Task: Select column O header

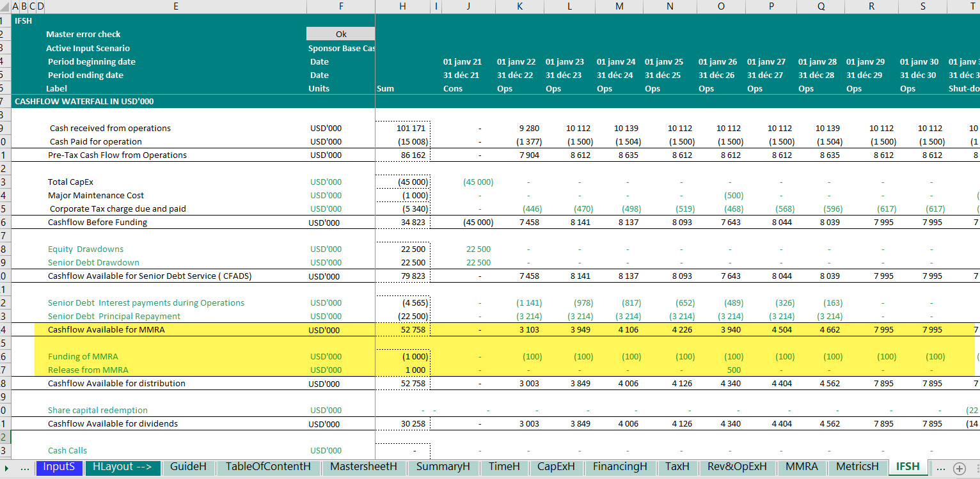Action: pyautogui.click(x=721, y=6)
